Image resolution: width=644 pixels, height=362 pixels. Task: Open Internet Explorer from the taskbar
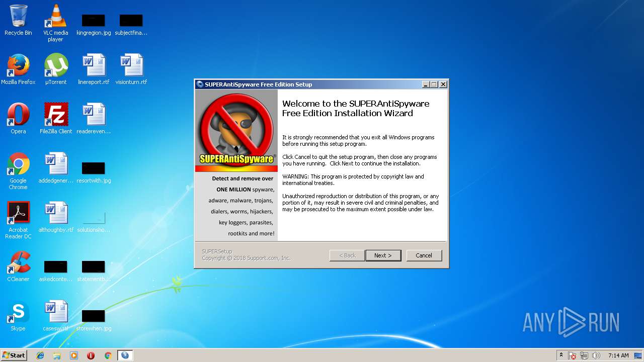(x=40, y=355)
